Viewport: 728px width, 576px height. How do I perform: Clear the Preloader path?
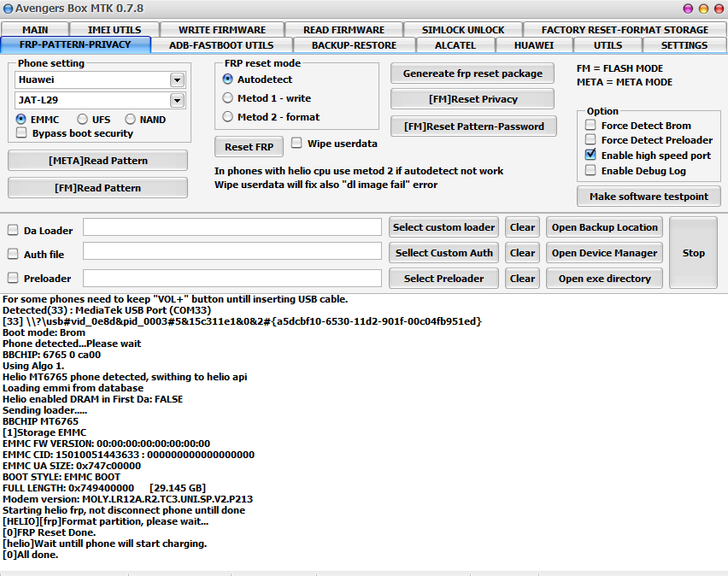tap(522, 279)
